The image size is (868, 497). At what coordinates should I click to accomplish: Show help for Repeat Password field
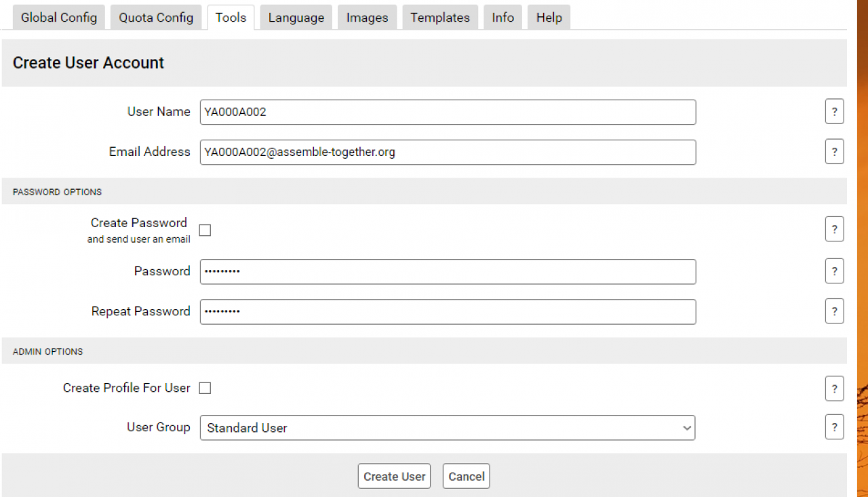834,311
